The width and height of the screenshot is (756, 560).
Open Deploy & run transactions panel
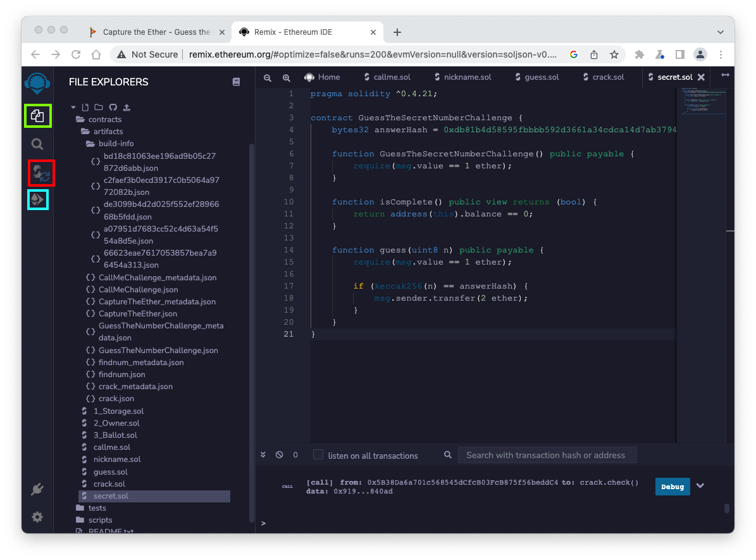coord(38,200)
